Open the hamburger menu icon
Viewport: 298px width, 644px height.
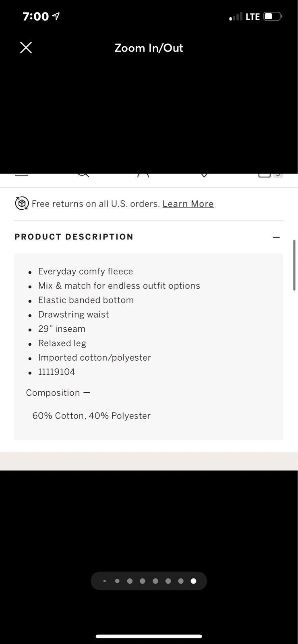22,175
